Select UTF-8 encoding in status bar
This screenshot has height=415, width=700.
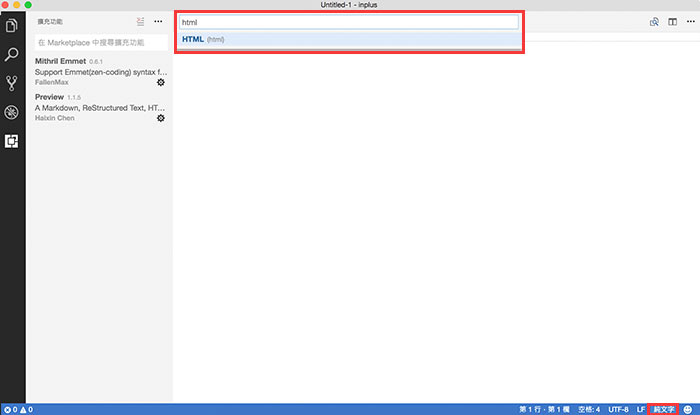tap(618, 409)
